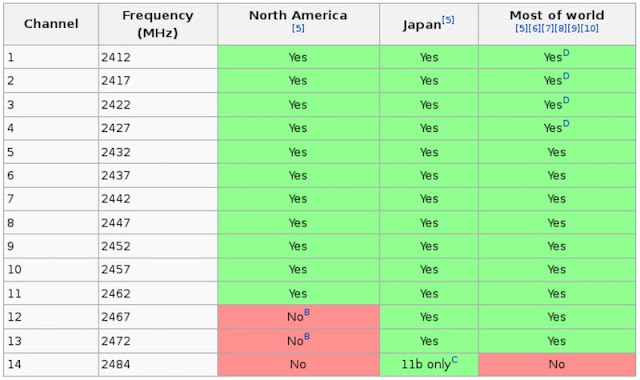Viewport: 640px width, 380px height.
Task: Open reference [5] under North America header
Action: [298, 28]
